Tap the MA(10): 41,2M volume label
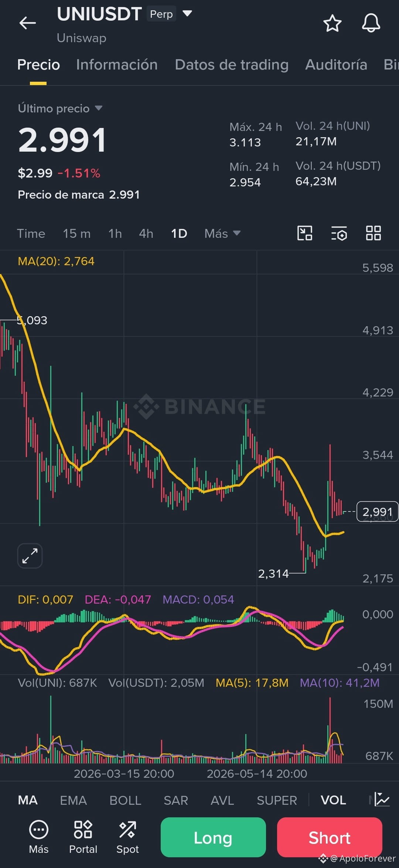This screenshot has height=868, width=399. pos(340,683)
